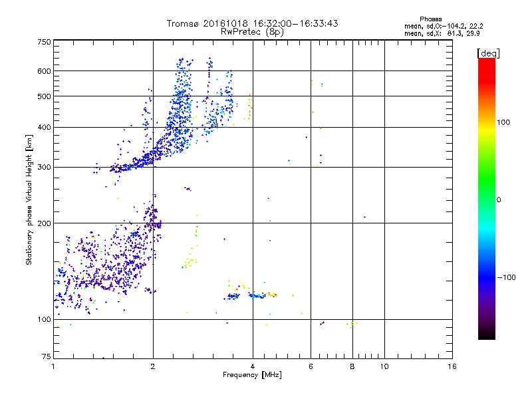Click the plot title 'Tromsø 20161018 16:32:00-16:33:43'
This screenshot has width=532, height=399.
252,23
